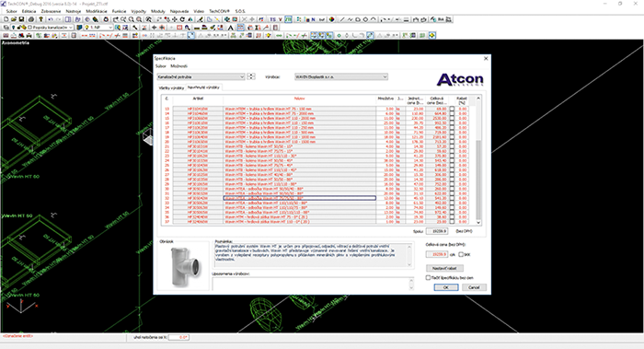Enable 'Tlačiť špecifikáciu bez cien' checkbox
Viewport: 644px width, 349px height.
pyautogui.click(x=428, y=277)
